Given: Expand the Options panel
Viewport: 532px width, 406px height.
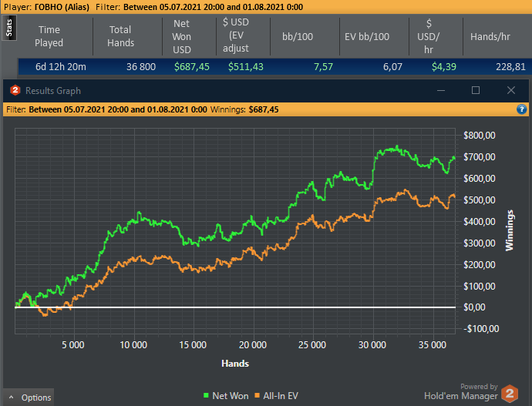Looking at the screenshot, I should [x=29, y=398].
